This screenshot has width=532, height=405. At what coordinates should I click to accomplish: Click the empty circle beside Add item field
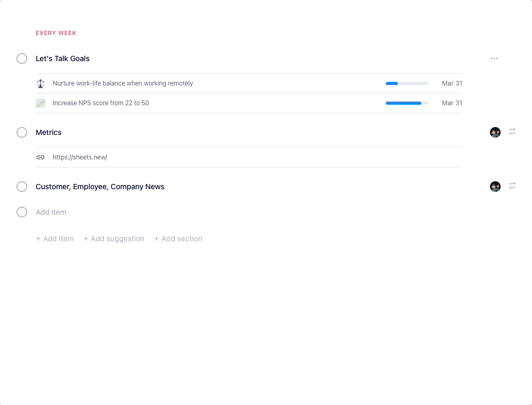pos(22,212)
